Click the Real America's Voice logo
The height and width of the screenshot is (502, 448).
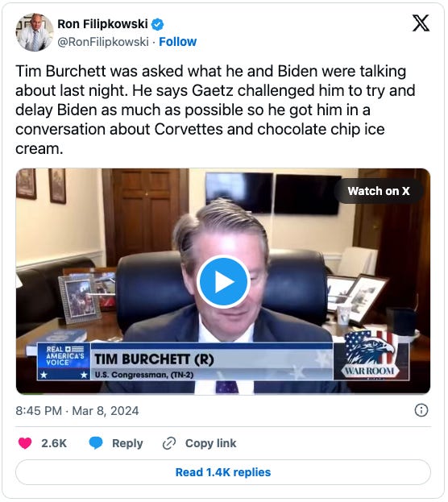64,361
